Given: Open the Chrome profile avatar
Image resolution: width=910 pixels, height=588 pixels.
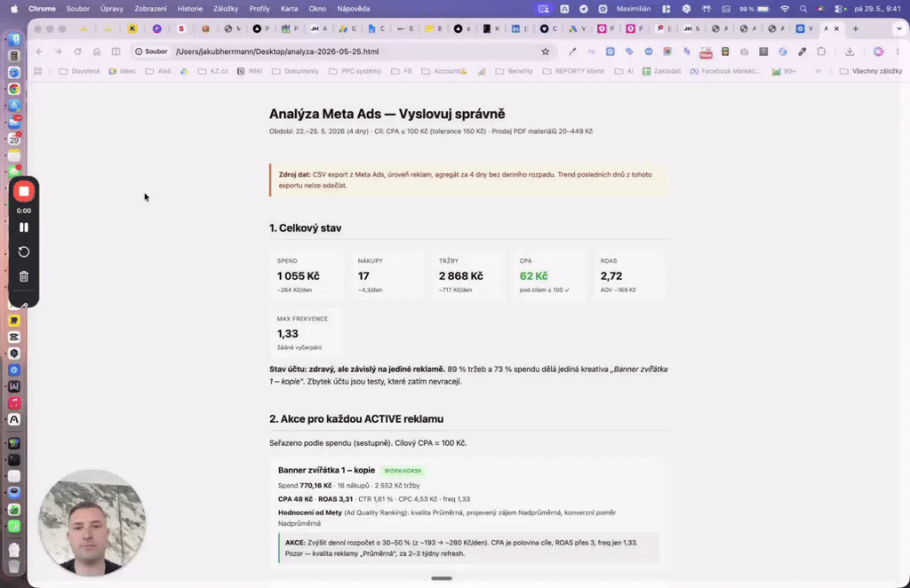Looking at the screenshot, I should click(879, 52).
